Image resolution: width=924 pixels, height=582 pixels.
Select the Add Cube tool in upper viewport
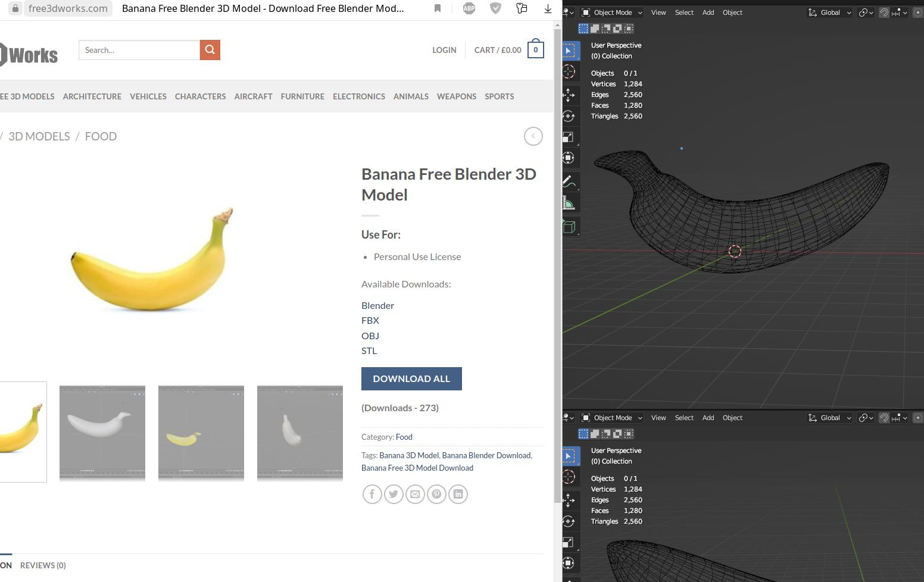click(569, 227)
